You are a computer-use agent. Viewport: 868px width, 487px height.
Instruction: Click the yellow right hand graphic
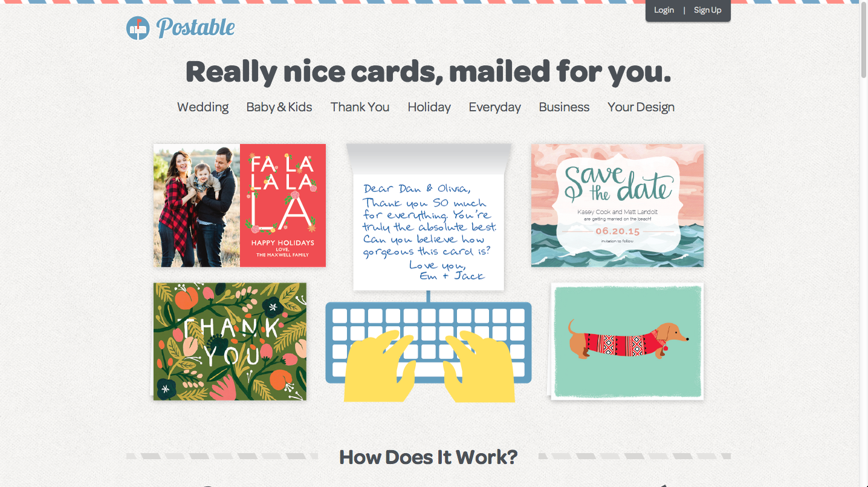point(479,367)
